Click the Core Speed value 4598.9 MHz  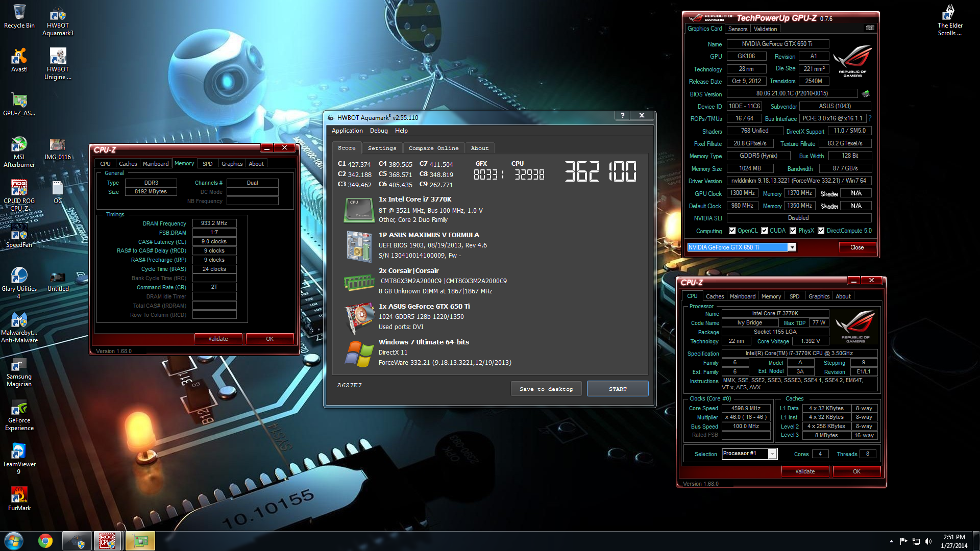click(x=746, y=408)
